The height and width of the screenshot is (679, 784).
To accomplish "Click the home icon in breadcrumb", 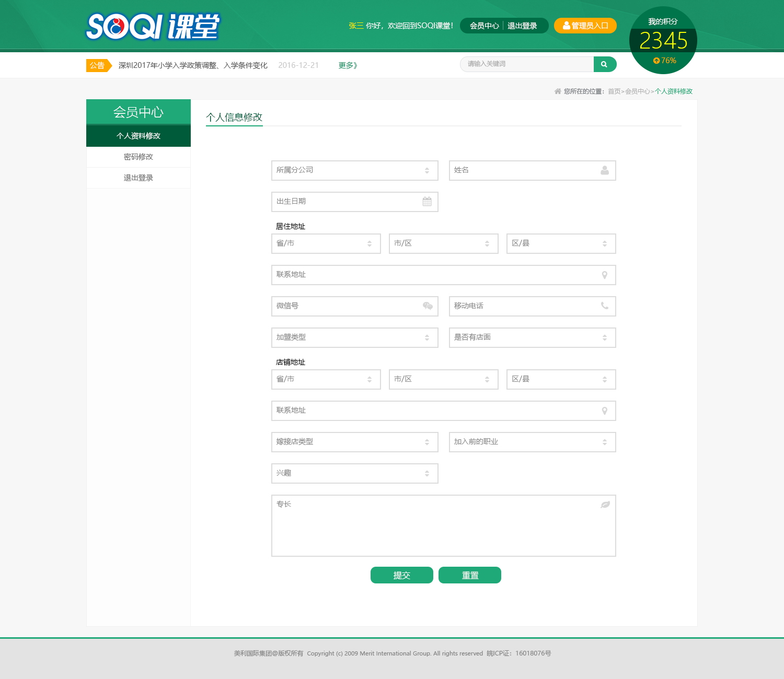I will tap(558, 91).
